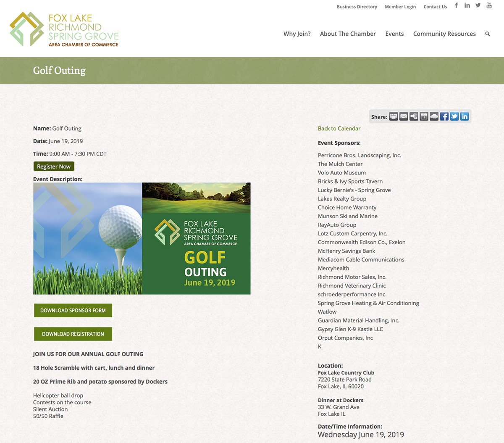Image resolution: width=504 pixels, height=443 pixels.
Task: Click the print icon in the Share bar
Action: point(394,116)
